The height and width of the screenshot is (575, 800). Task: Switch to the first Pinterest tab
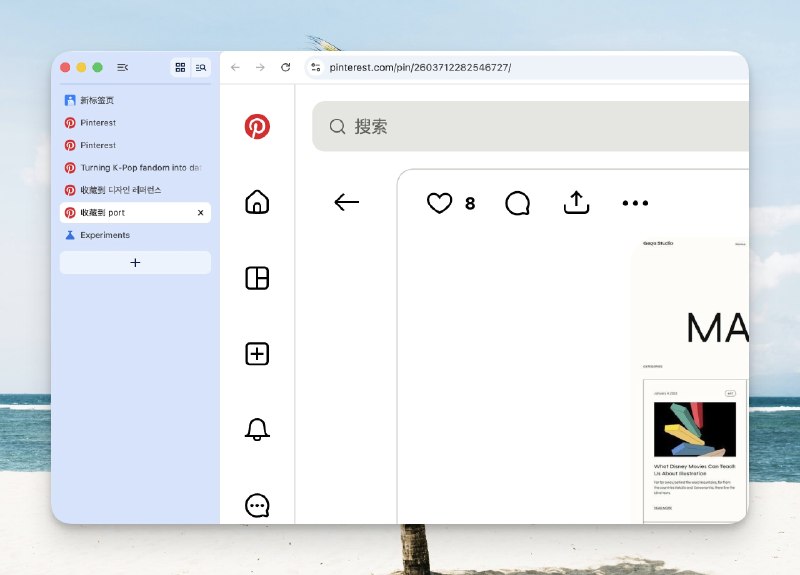135,123
